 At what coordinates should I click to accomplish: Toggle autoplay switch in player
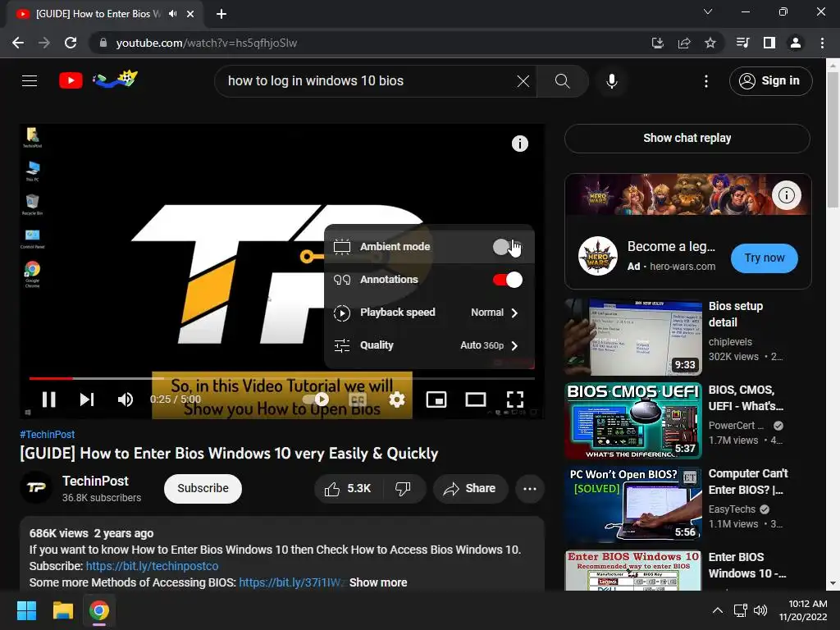click(316, 399)
